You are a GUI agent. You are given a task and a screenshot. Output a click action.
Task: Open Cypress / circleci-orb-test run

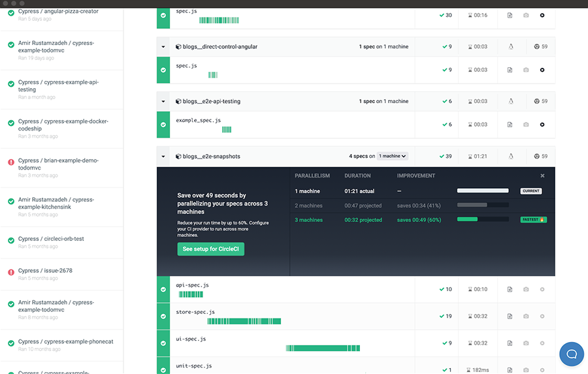62,242
